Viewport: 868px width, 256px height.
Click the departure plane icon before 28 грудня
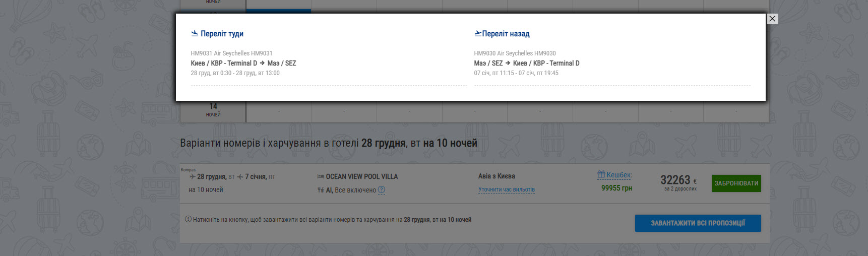point(193,177)
